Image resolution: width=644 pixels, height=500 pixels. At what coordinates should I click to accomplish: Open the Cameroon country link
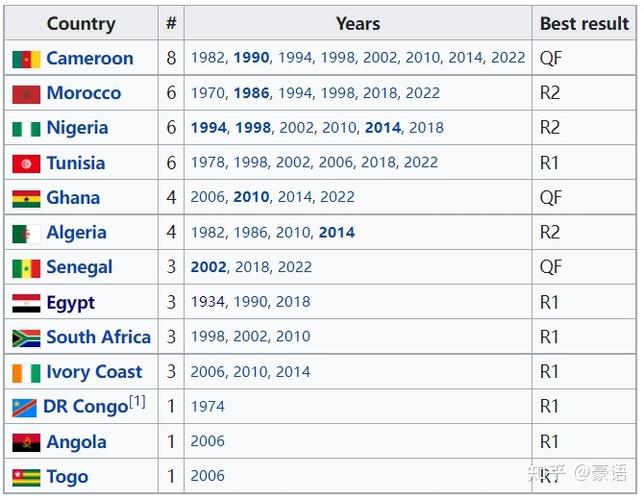89,59
